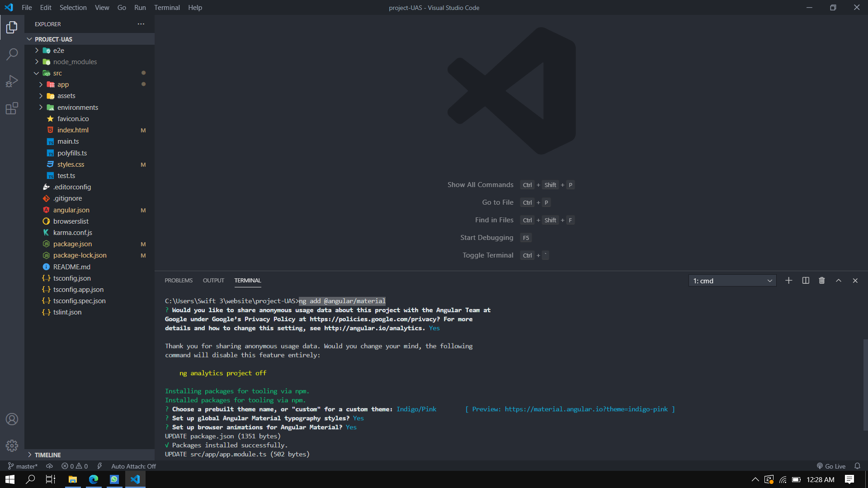The image size is (868, 488).
Task: Open the Help menu
Action: click(x=195, y=8)
